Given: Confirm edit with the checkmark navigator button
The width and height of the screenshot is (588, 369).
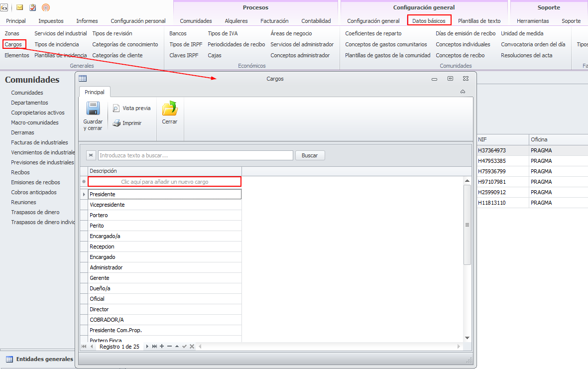Looking at the screenshot, I should click(185, 347).
